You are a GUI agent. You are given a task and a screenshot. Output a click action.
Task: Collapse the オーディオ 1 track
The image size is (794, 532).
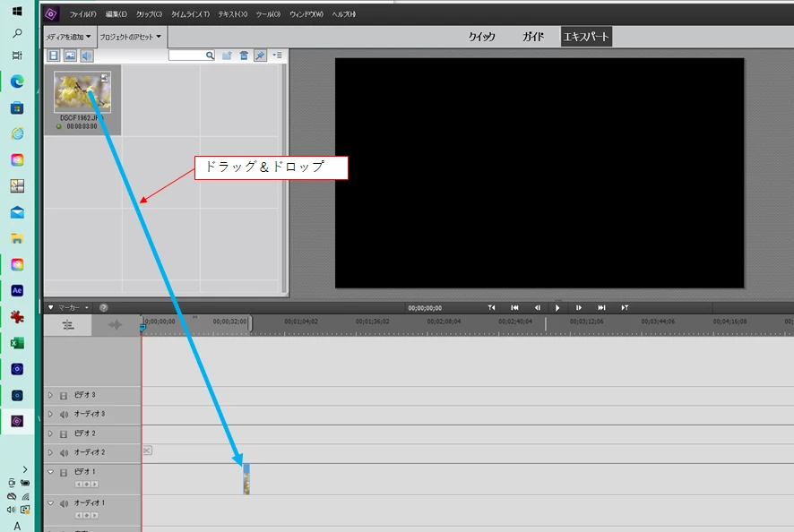pos(51,503)
